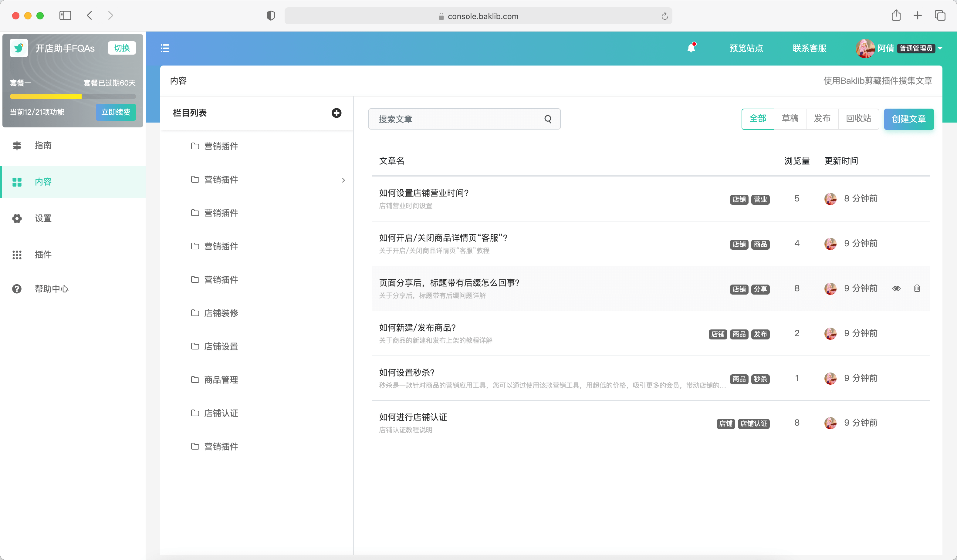Click the notification bell icon
The height and width of the screenshot is (560, 957).
[x=691, y=48]
